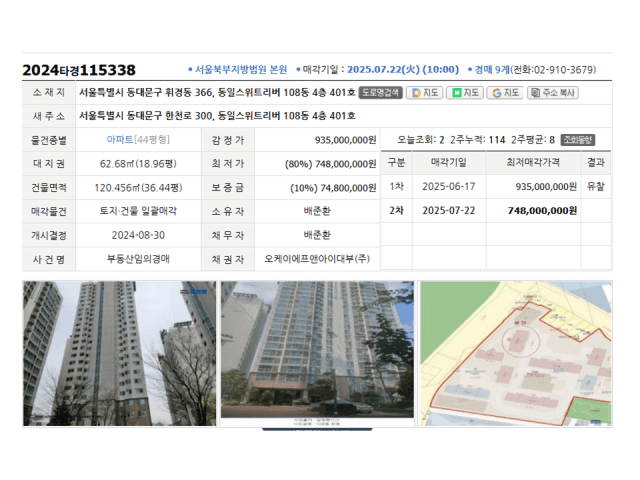640x480 pixels.
Task: Select land share 62.68㎡(18.96평)
Action: coord(138,164)
